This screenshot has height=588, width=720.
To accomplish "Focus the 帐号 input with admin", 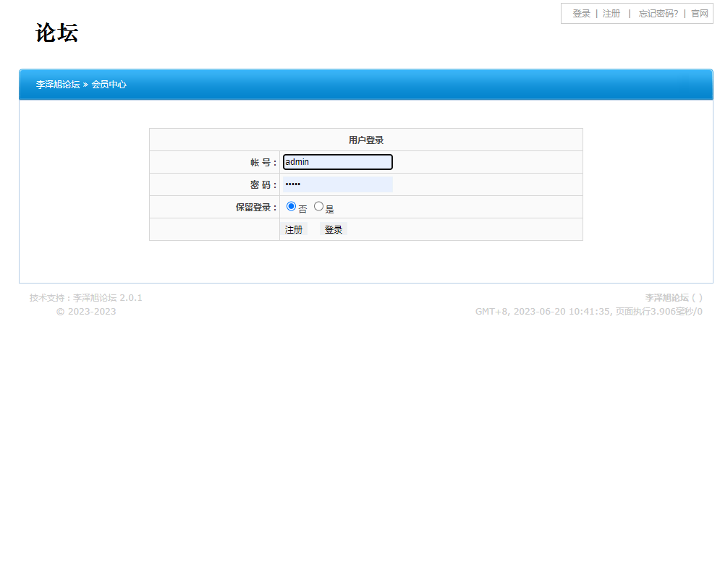I will (x=337, y=162).
